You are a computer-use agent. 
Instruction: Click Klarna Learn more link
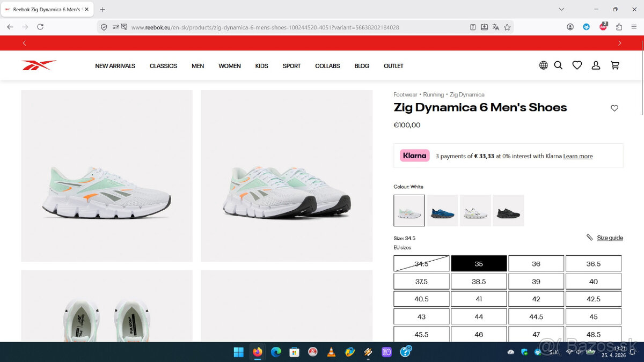coord(578,156)
